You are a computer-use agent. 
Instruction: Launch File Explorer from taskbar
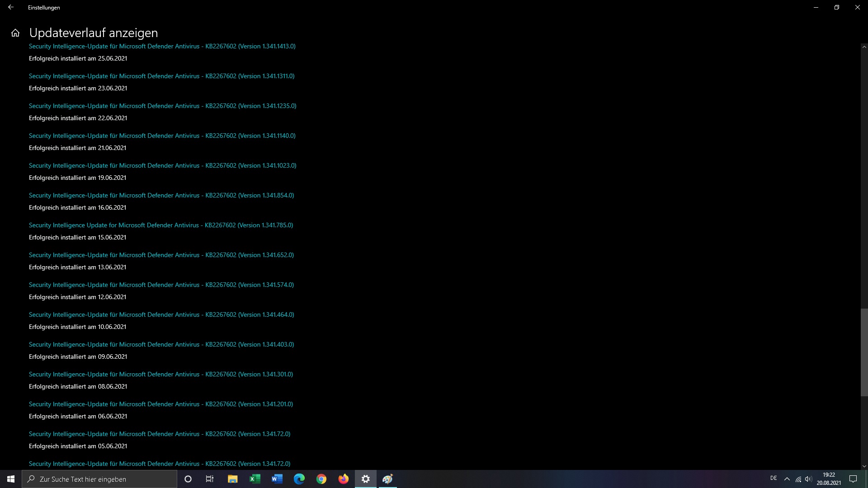[x=232, y=479]
